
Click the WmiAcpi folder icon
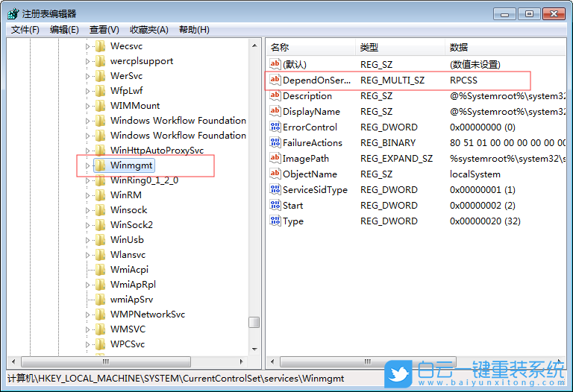[x=100, y=270]
